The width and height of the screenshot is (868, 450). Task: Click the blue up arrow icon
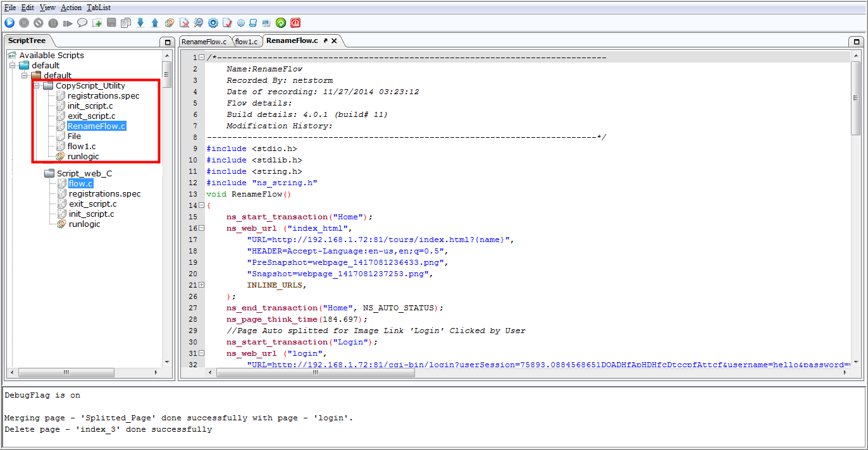click(x=155, y=23)
